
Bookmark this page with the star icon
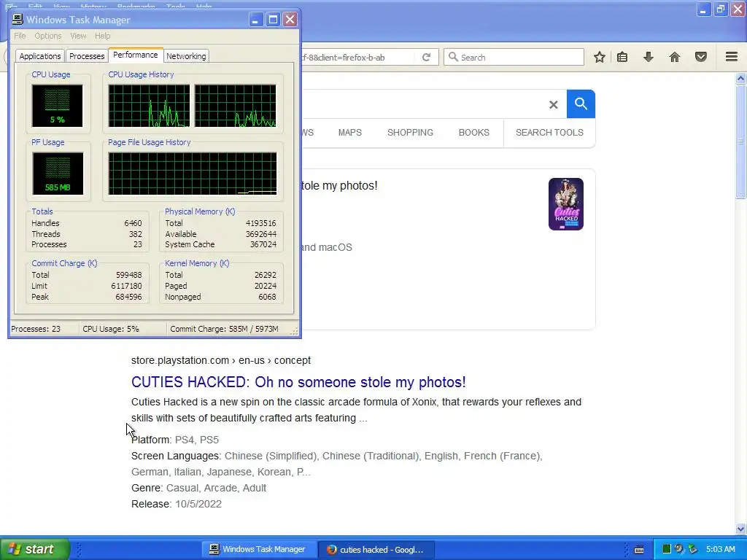tap(600, 57)
